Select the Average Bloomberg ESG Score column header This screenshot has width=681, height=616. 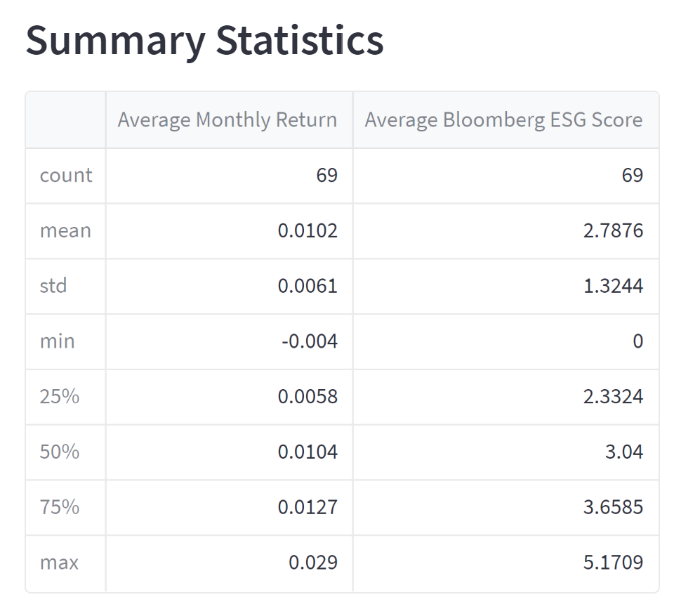click(x=503, y=120)
